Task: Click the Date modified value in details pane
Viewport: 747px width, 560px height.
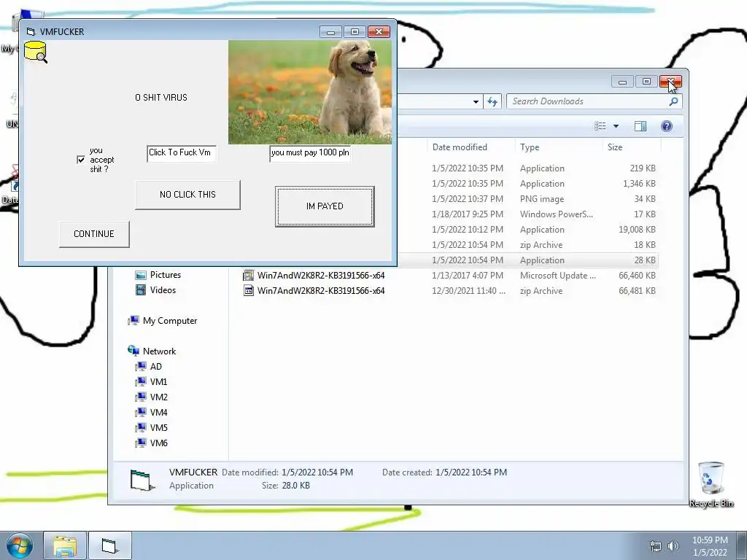Action: coord(317,472)
